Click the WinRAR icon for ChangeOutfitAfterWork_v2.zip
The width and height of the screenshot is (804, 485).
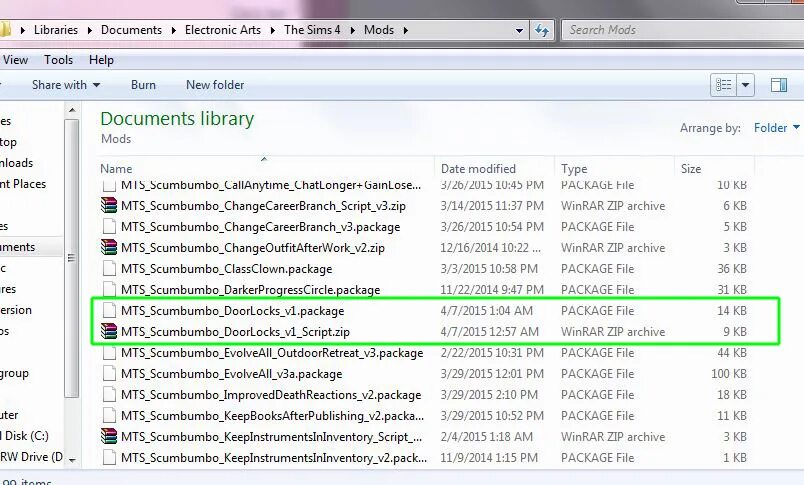click(109, 248)
